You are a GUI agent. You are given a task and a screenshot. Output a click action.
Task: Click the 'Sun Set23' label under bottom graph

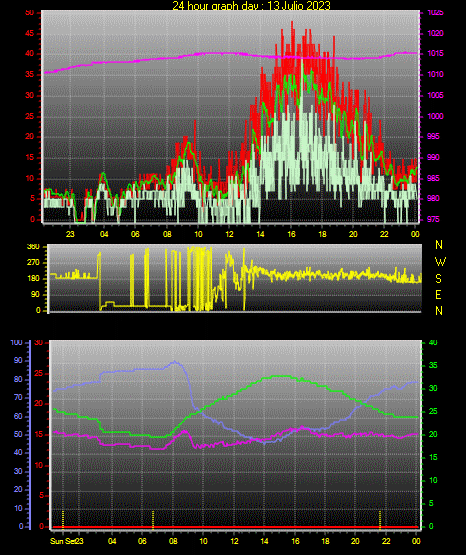(67, 541)
